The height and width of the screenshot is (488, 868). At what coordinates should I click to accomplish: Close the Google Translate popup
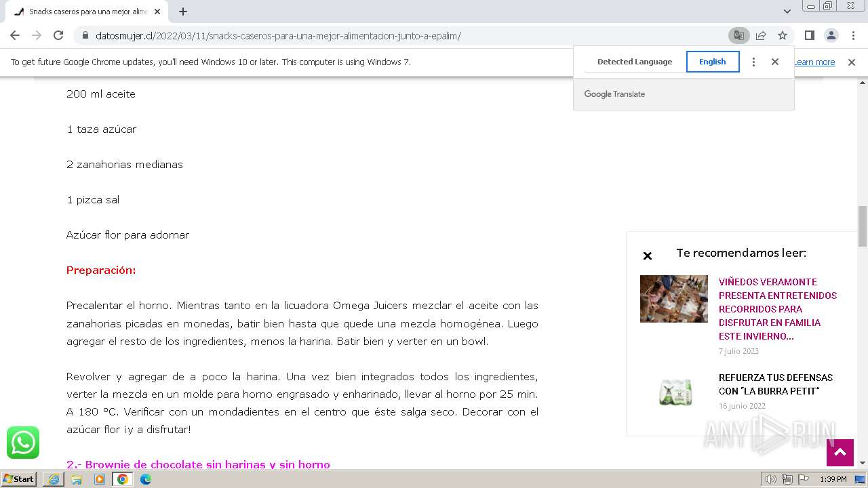775,62
